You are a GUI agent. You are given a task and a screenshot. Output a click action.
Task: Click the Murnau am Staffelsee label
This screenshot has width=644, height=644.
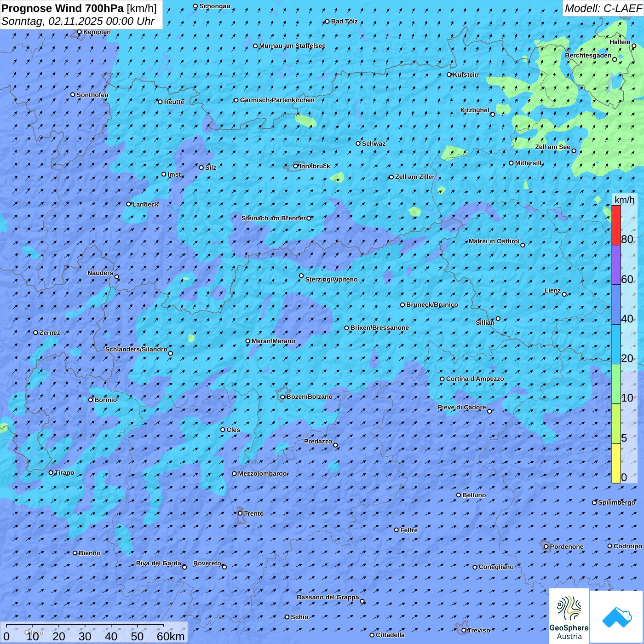point(292,46)
